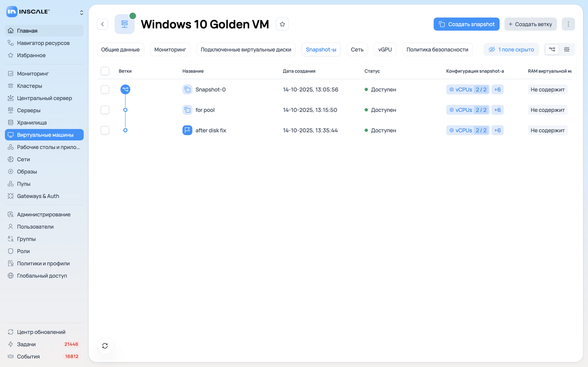Open Gateways & Auth section
Image resolution: width=588 pixels, height=367 pixels.
44,196
